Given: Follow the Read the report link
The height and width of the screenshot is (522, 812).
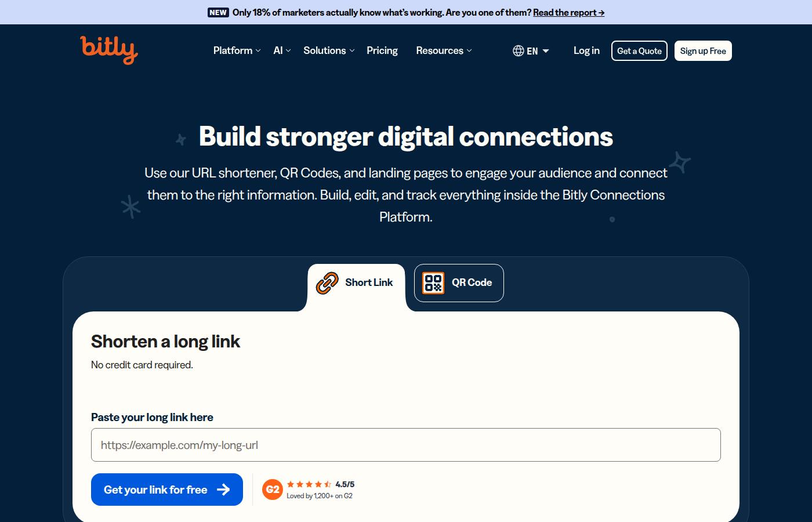Looking at the screenshot, I should click(x=568, y=12).
